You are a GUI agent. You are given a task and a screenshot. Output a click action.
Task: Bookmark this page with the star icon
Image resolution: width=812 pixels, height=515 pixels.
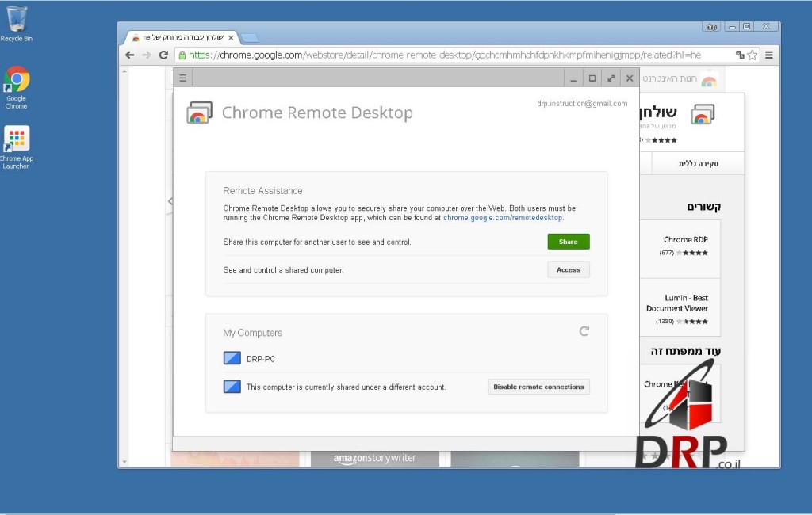coord(752,55)
